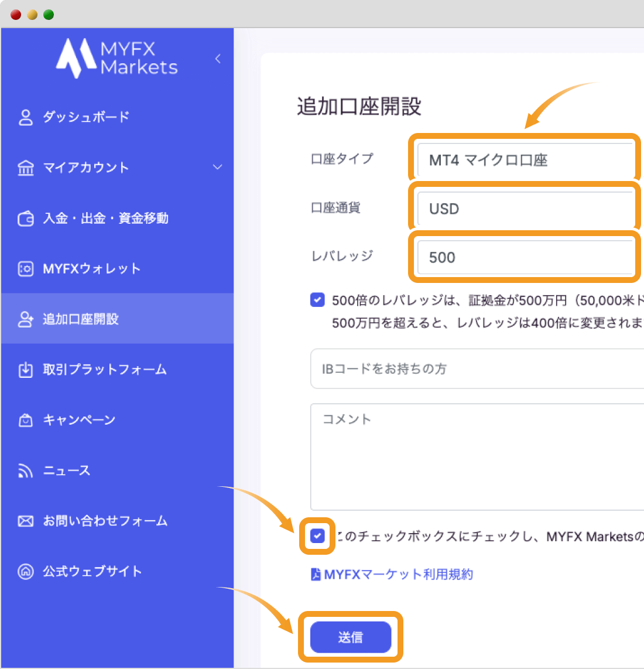Minimize the window with the yellow button
Image resolution: width=644 pixels, height=669 pixels.
tap(32, 15)
